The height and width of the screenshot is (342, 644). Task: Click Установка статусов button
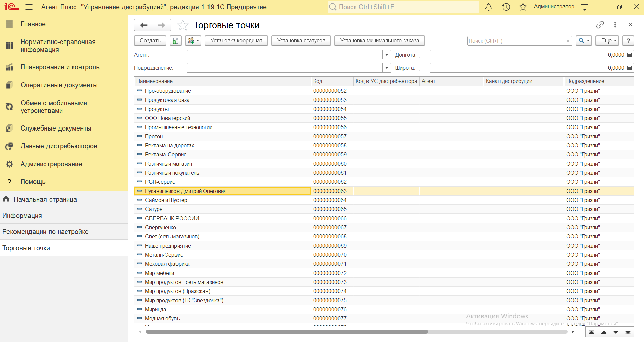301,41
